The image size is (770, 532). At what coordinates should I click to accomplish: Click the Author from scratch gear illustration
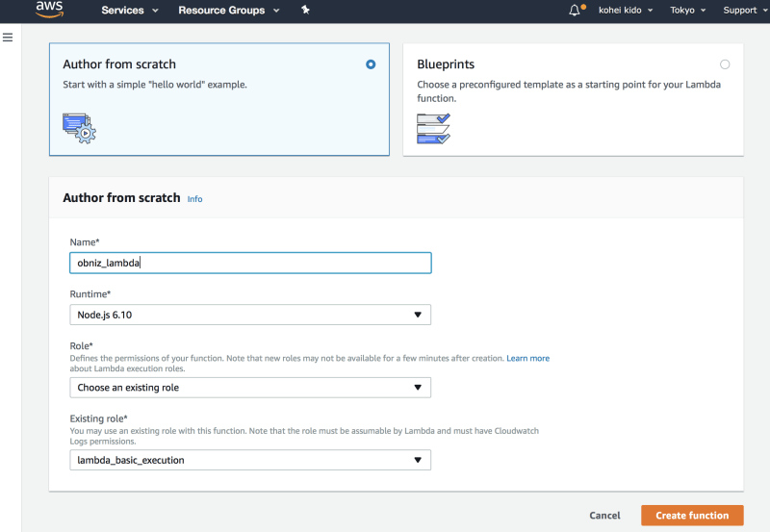click(x=79, y=127)
